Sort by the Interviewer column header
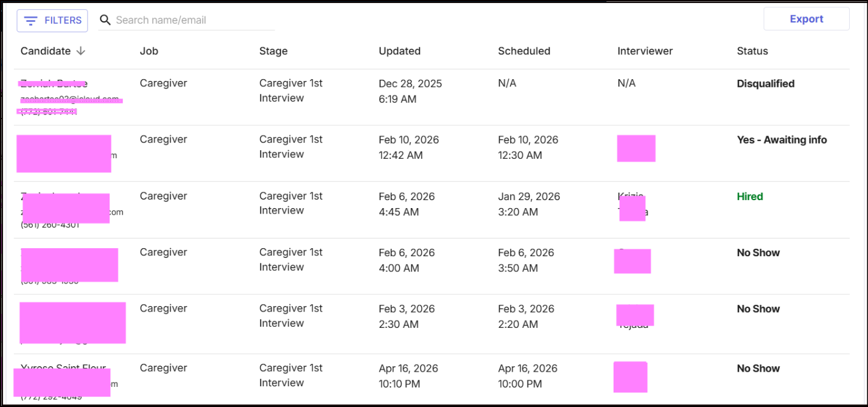868x407 pixels. pyautogui.click(x=645, y=51)
